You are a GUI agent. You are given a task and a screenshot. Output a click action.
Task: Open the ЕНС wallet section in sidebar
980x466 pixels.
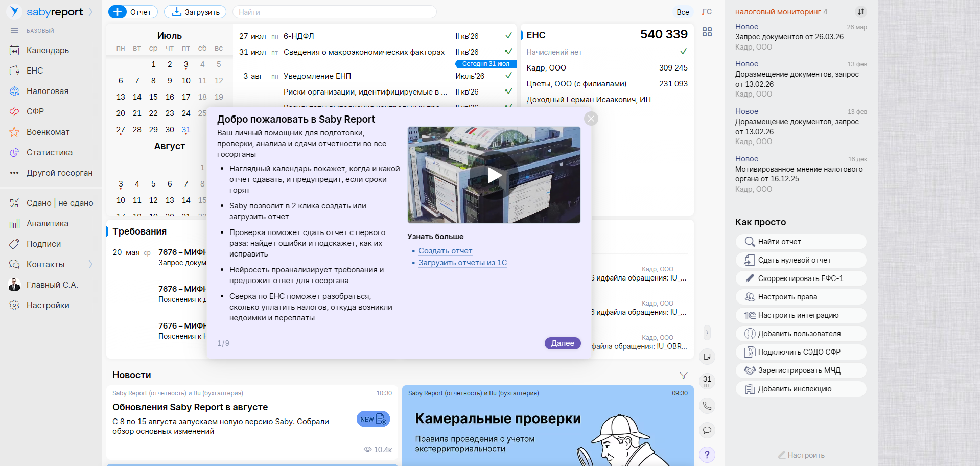click(35, 71)
